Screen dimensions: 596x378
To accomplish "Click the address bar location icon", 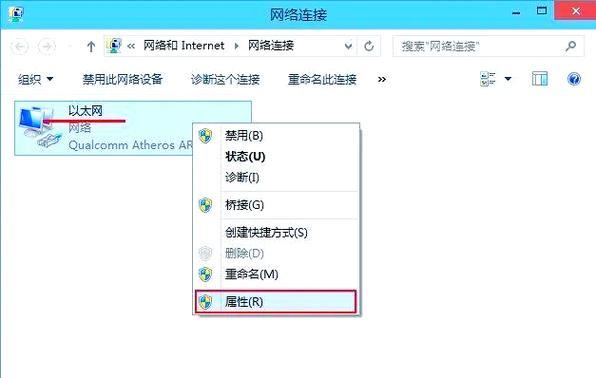I will tap(114, 46).
